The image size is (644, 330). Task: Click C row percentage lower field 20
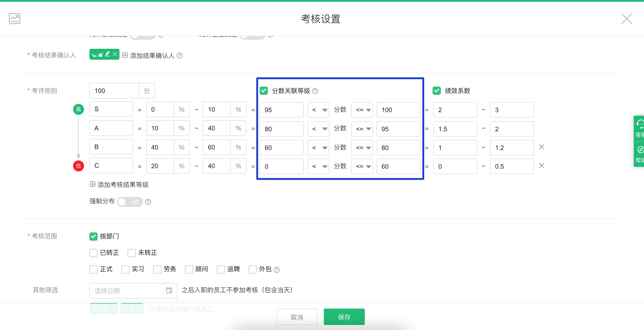tap(160, 166)
